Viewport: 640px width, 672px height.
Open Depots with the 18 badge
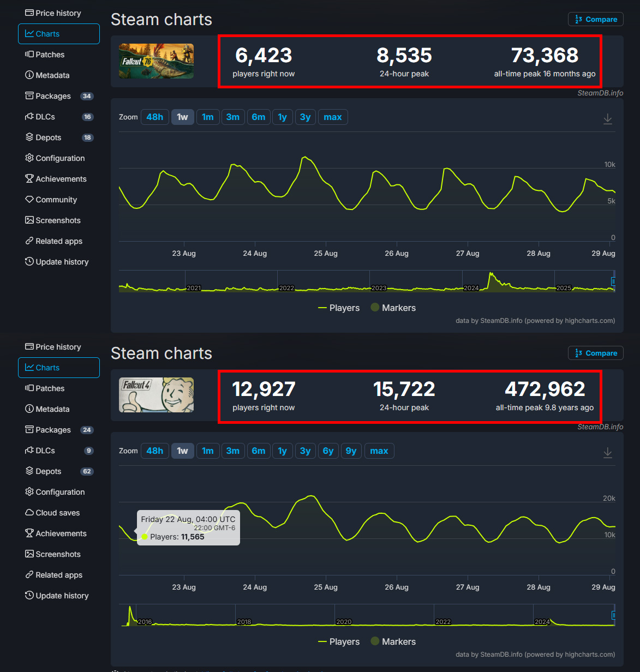(59, 137)
